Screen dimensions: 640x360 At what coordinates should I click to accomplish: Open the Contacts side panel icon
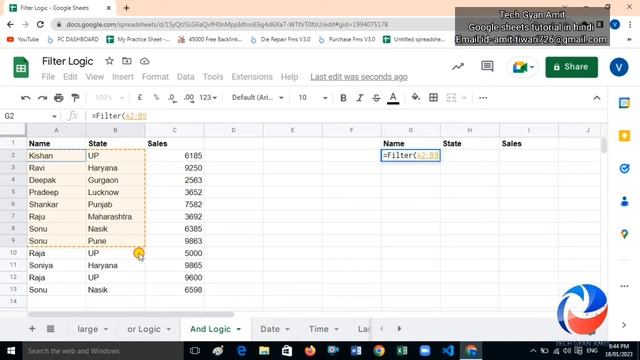[624, 201]
